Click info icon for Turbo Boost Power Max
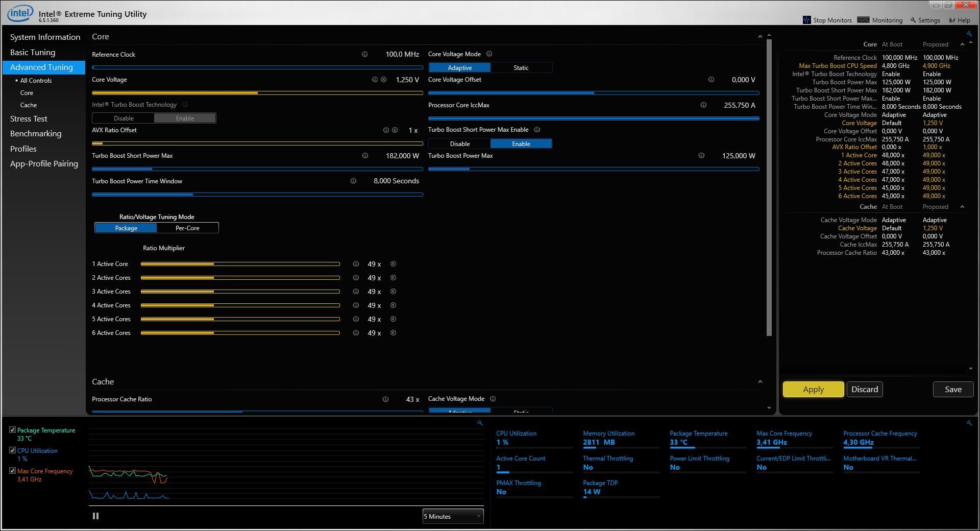Viewport: 980px width, 531px height. 701,156
